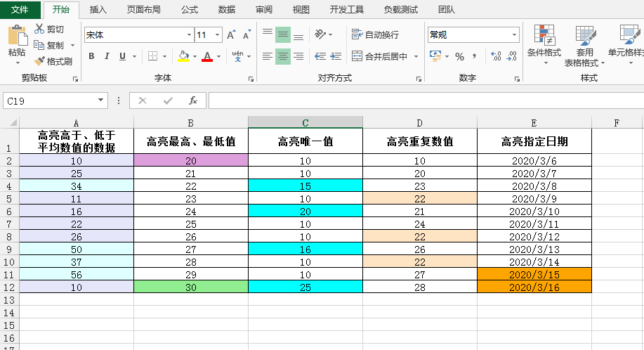The height and width of the screenshot is (350, 644).
Task: Click formula bar confirm checkmark
Action: (168, 101)
